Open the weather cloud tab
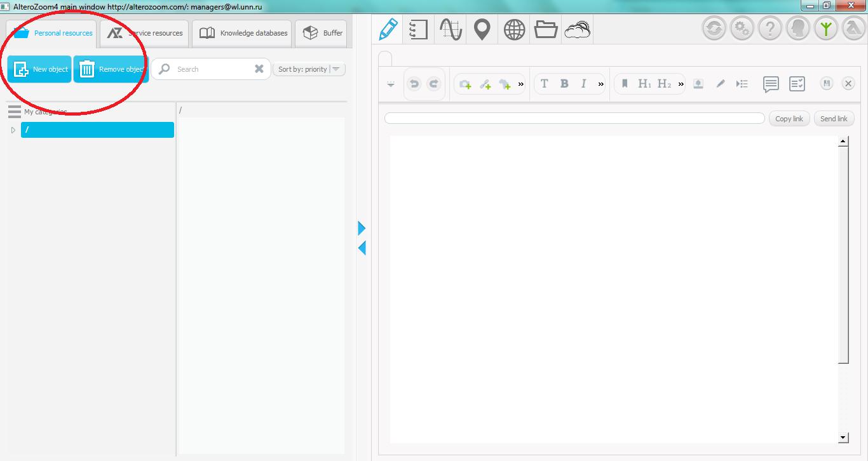This screenshot has height=461, width=868. tap(577, 30)
